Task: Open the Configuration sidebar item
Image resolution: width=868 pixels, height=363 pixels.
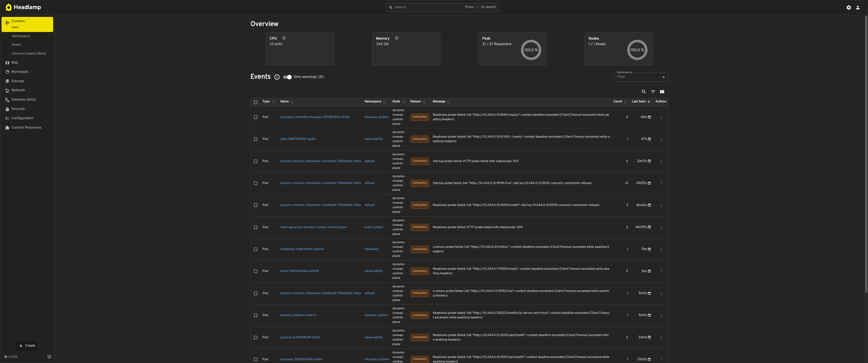Action: [27, 118]
